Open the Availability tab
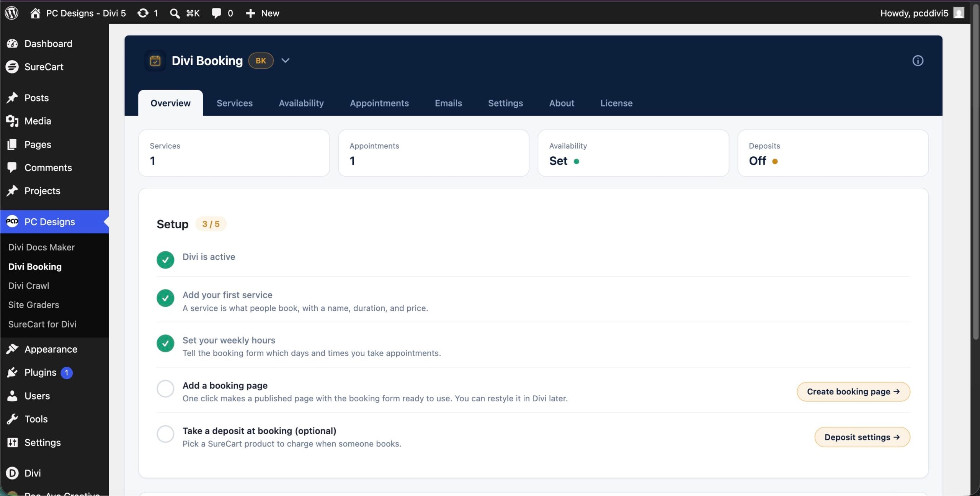Screen dimensions: 980x496 click(301, 103)
